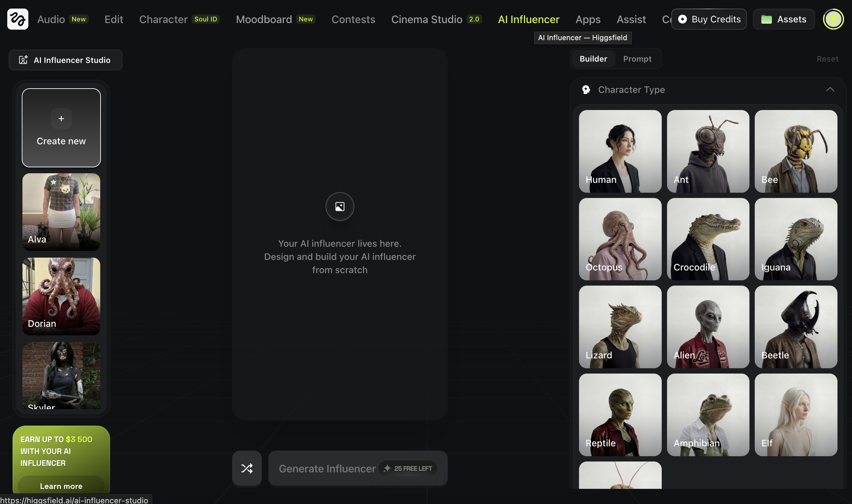This screenshot has width=852, height=504.
Task: Go to the Contests page
Action: tap(353, 19)
